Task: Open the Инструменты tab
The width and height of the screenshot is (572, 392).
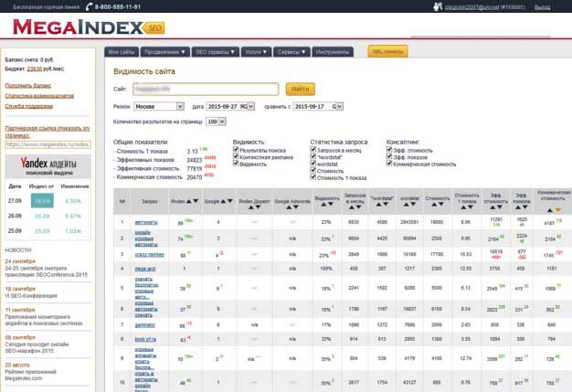Action: [333, 52]
